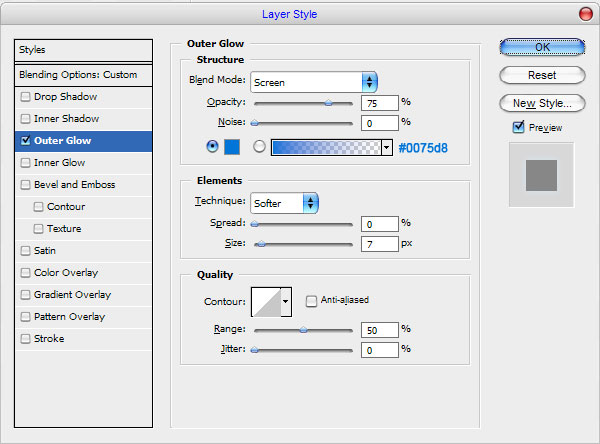Click the Opacity slider handle

tap(328, 103)
